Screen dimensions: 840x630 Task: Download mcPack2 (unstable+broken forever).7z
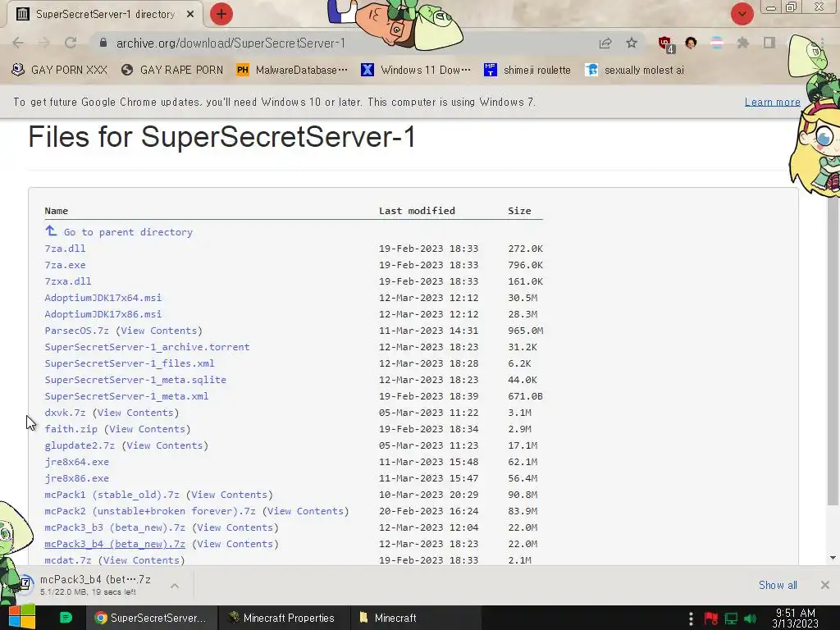click(x=150, y=511)
